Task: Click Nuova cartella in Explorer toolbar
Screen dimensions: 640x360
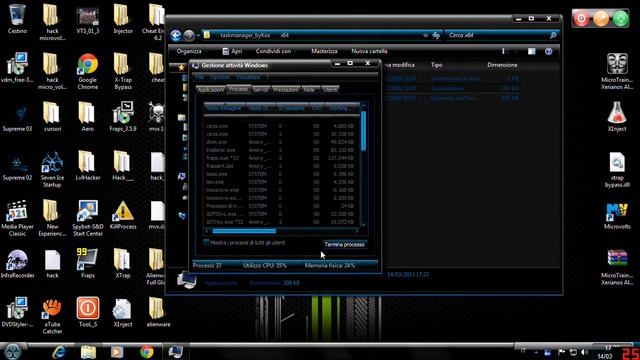Action: click(x=369, y=51)
